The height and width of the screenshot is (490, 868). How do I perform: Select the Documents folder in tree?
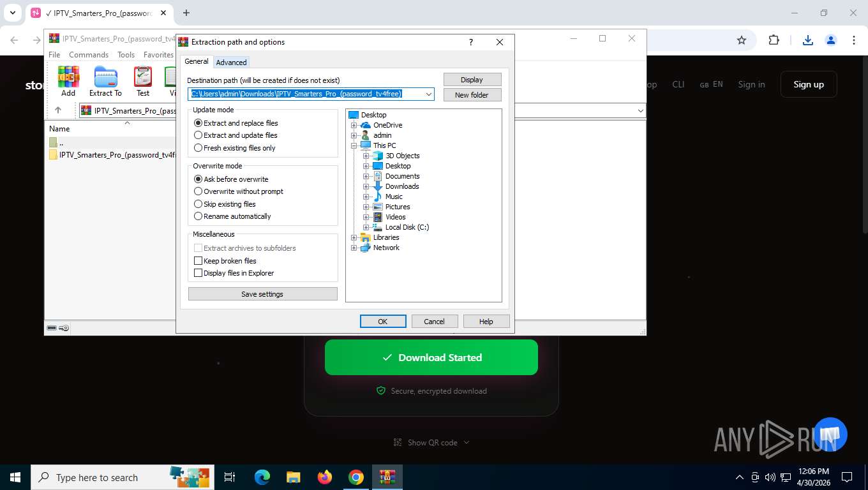point(402,176)
